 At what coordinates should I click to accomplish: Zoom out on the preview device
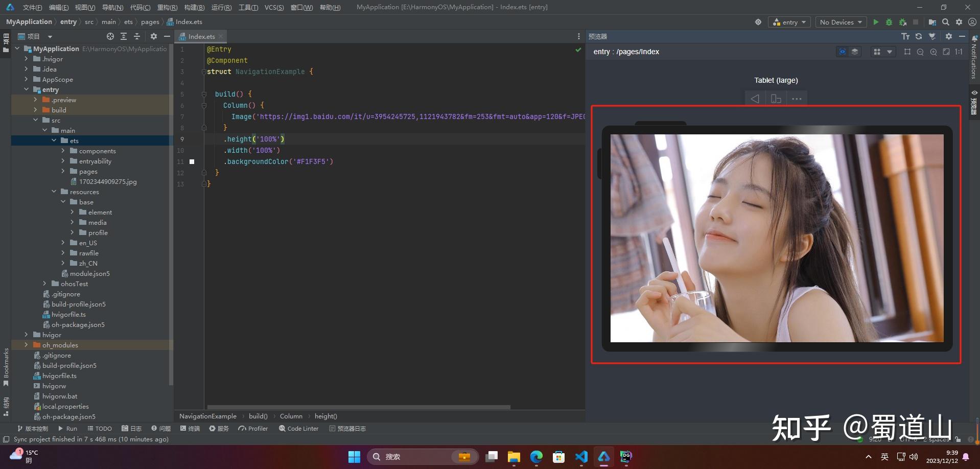tap(920, 52)
